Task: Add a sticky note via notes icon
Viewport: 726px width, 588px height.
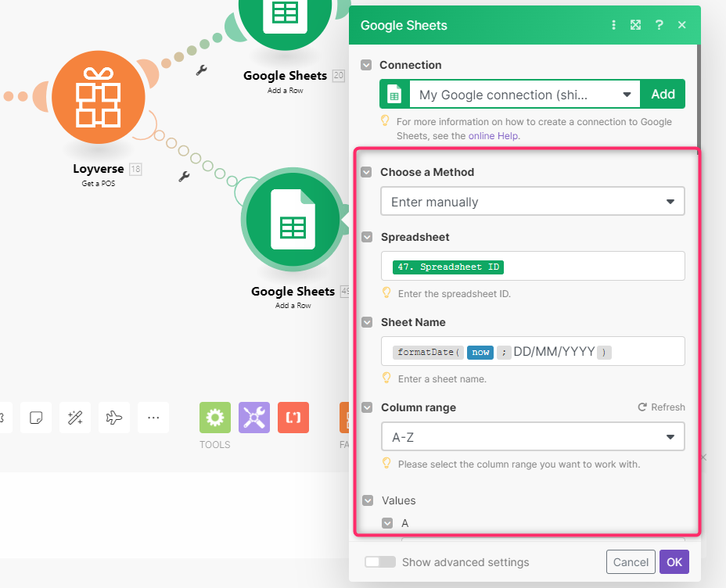Action: tap(36, 418)
